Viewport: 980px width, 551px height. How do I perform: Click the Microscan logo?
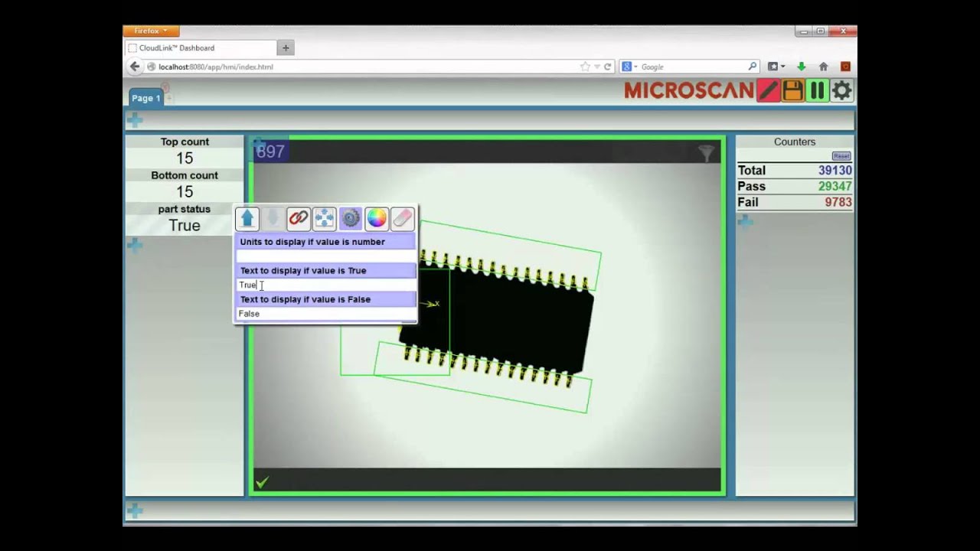coord(688,90)
